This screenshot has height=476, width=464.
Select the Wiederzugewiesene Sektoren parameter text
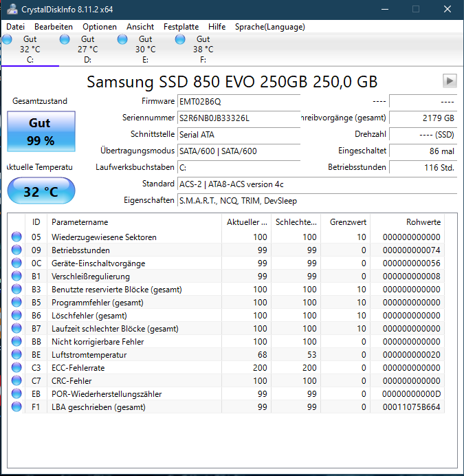coord(104,237)
